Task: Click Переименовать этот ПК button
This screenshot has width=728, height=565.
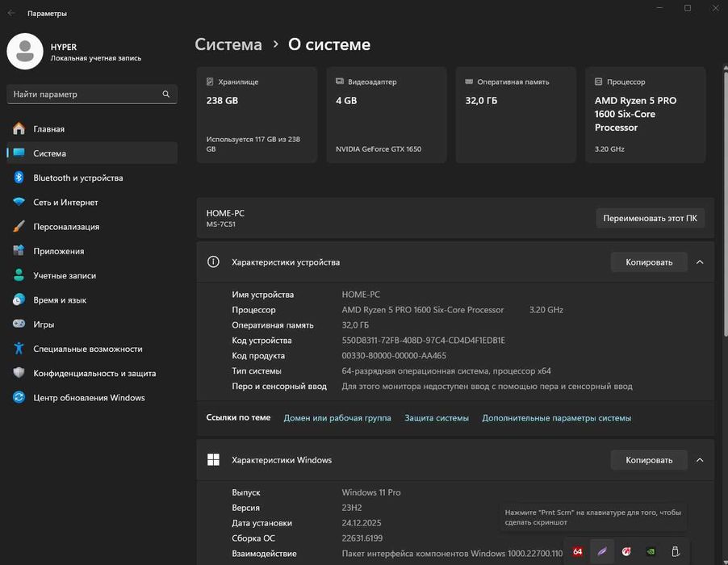Action: coord(650,218)
